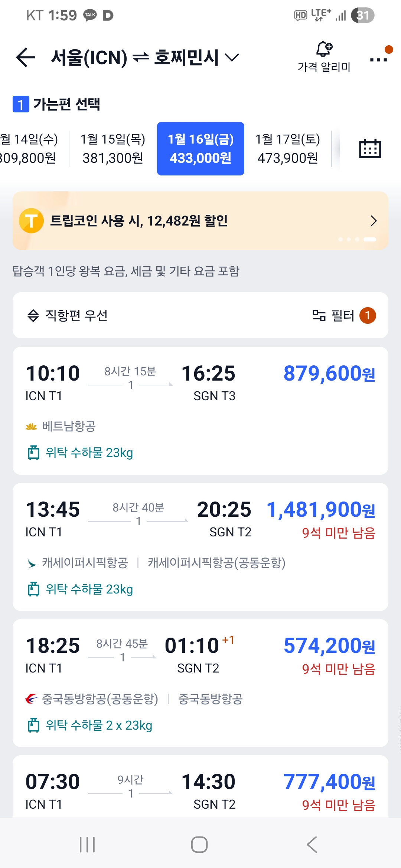The image size is (401, 868).
Task: Open the calendar date picker icon
Action: click(x=370, y=149)
